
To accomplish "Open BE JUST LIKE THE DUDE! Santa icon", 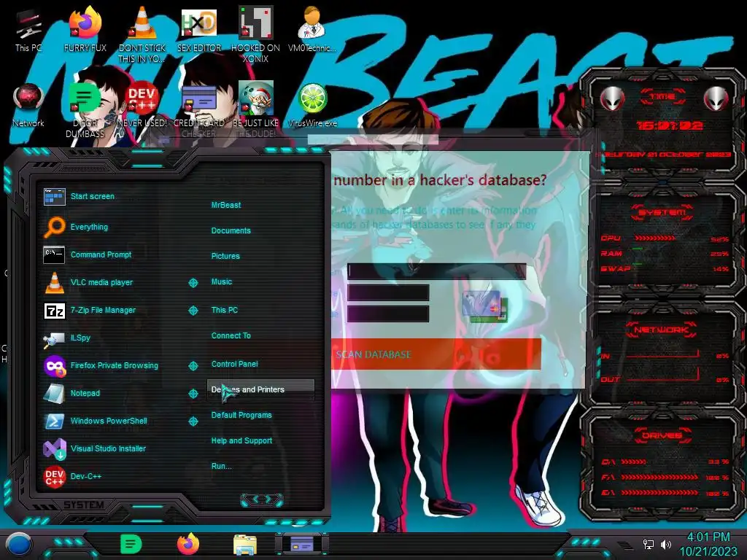I will coord(256,111).
